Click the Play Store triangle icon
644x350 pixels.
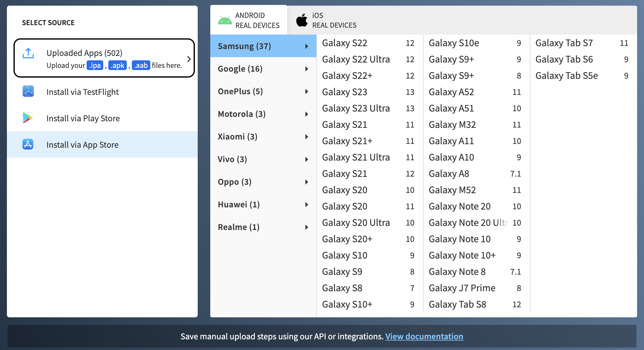click(x=28, y=118)
